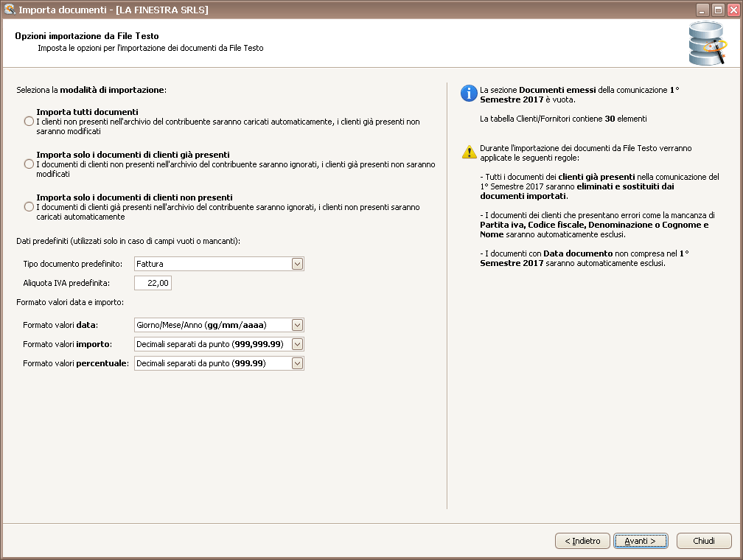Viewport: 743px width, 560px height.
Task: Go back with the '< Indietro' button
Action: coord(582,541)
